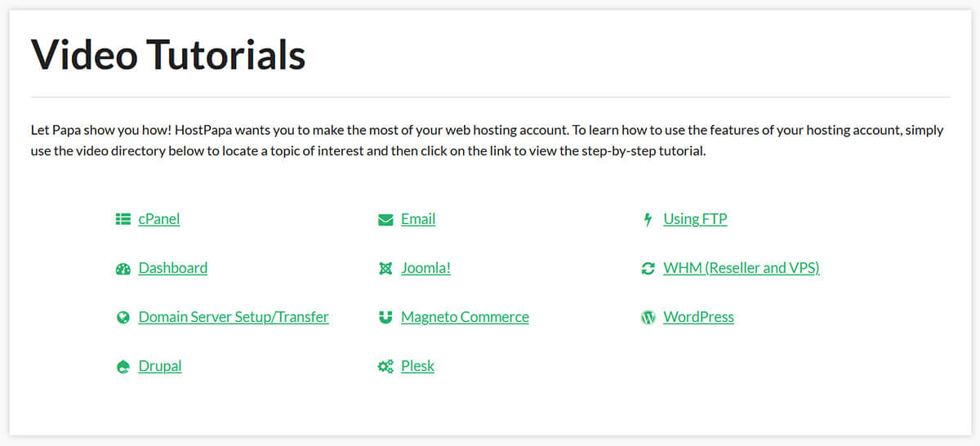
Task: Open the Email tutorials link
Action: coord(418,219)
